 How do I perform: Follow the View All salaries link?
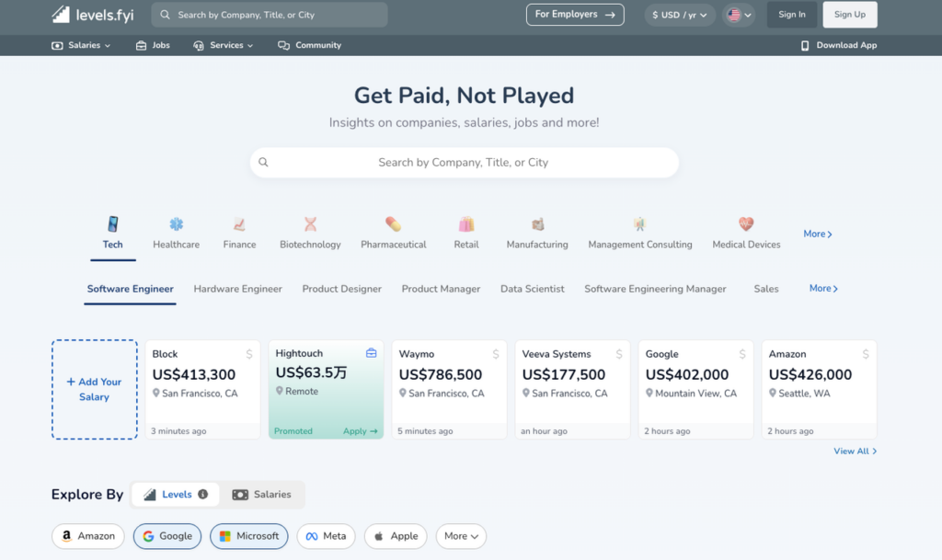click(855, 451)
